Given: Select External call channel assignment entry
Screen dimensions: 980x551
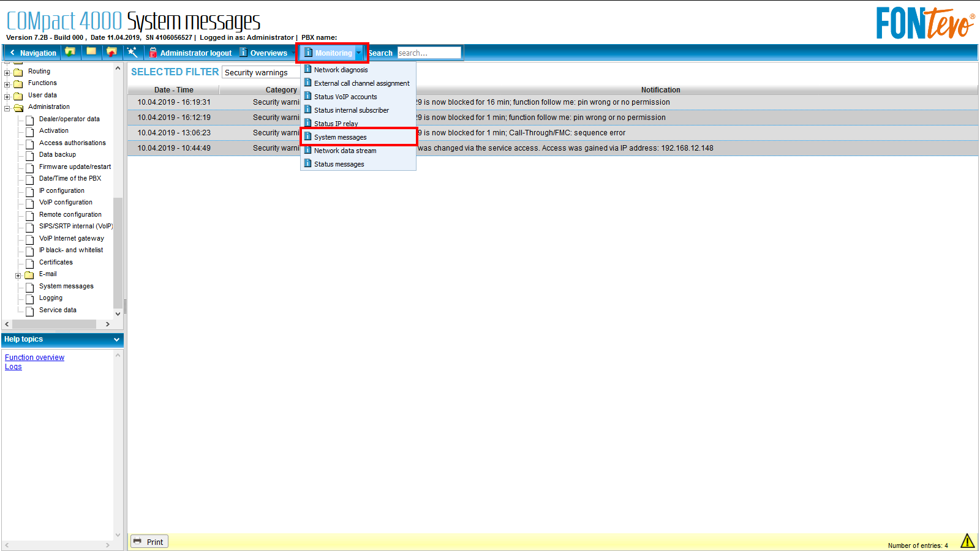Looking at the screenshot, I should [358, 83].
